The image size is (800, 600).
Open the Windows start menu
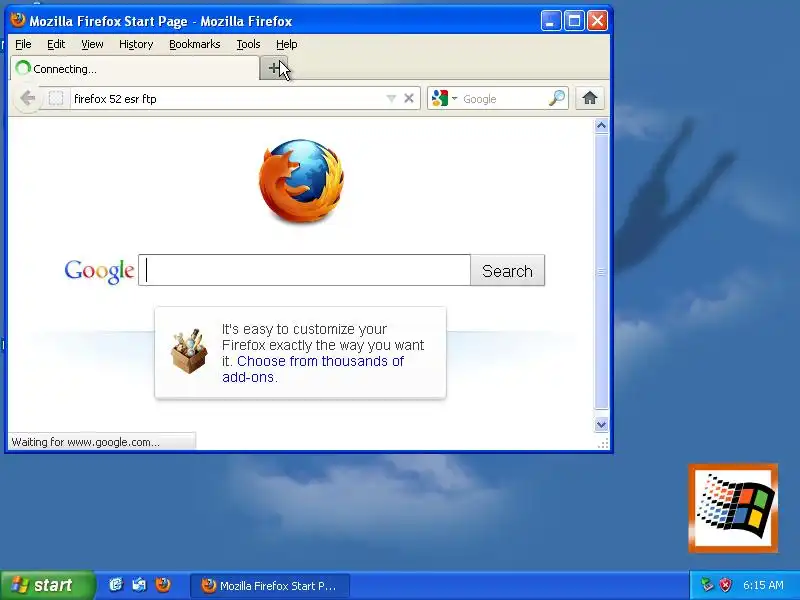tap(47, 585)
